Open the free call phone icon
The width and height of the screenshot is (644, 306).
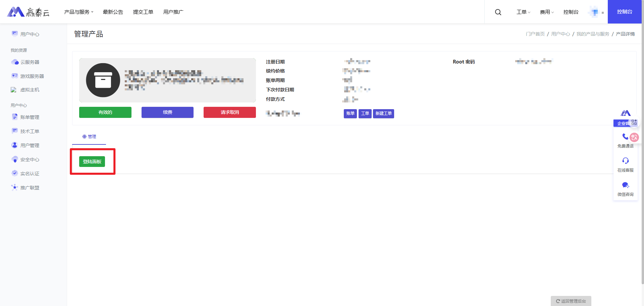(x=625, y=136)
